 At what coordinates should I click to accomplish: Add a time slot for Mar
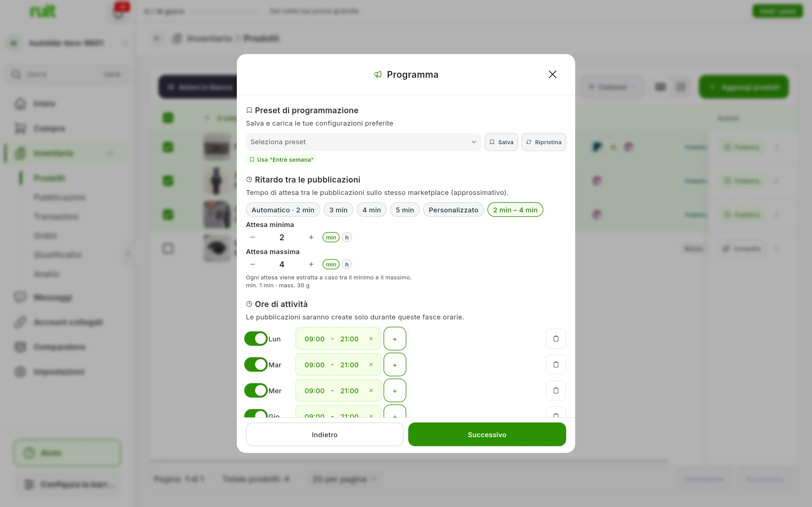[x=395, y=364]
